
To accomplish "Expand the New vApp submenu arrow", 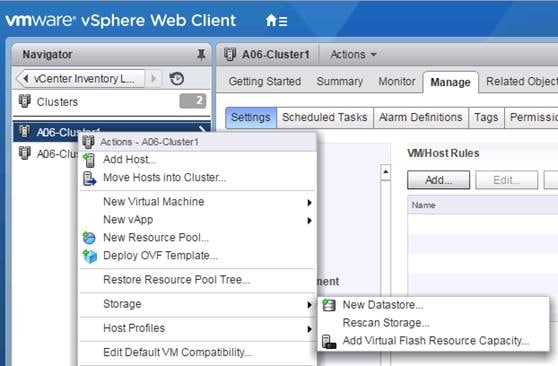I will click(x=309, y=221).
